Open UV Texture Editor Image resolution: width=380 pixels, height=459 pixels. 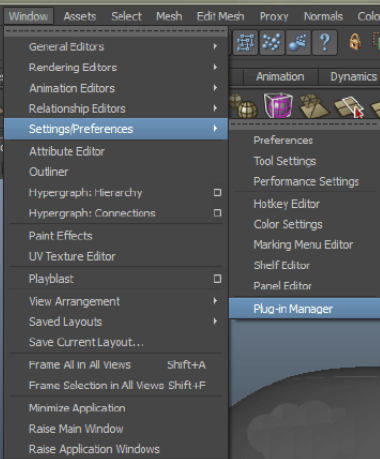click(116, 256)
